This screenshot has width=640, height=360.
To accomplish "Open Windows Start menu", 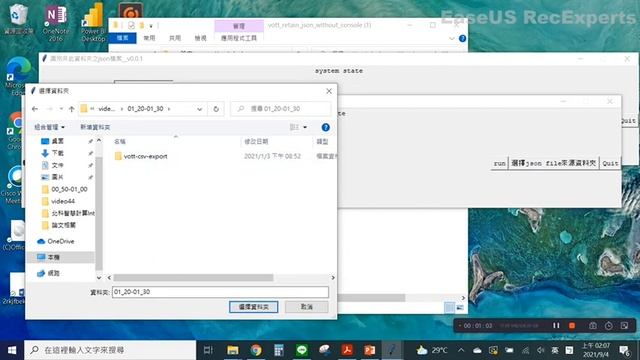I will click(12, 350).
